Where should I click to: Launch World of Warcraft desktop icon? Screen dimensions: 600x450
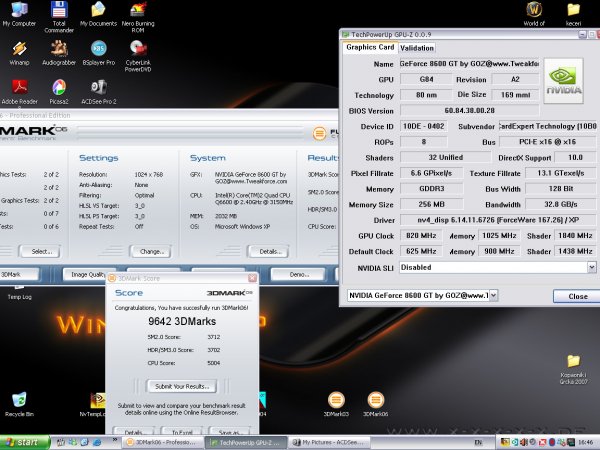[x=534, y=14]
